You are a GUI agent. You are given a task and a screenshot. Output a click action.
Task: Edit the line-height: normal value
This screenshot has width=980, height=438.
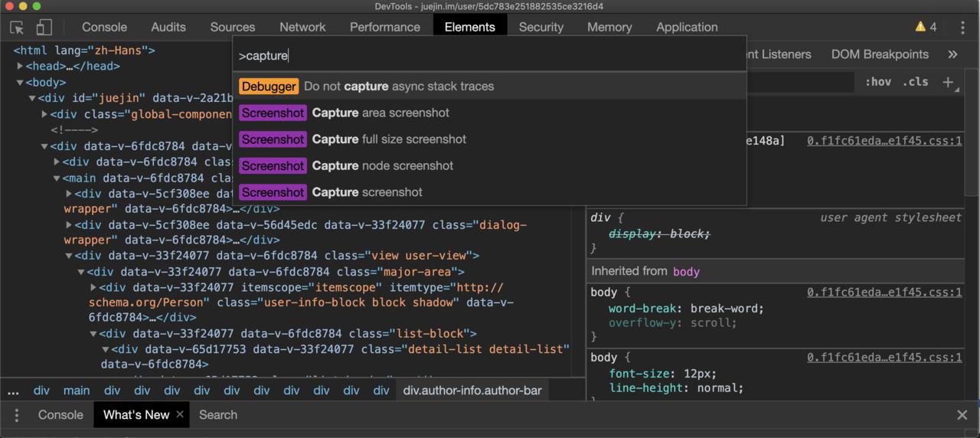[717, 388]
